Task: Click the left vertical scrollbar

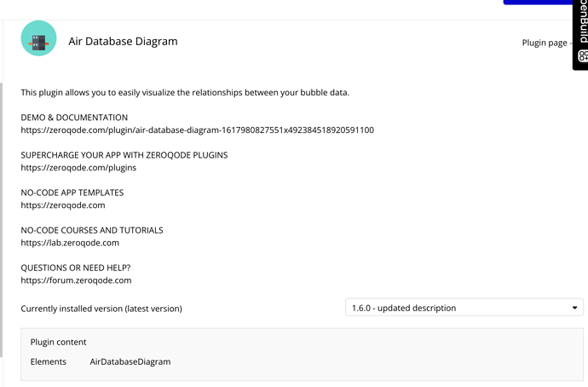Action: pos(2,220)
